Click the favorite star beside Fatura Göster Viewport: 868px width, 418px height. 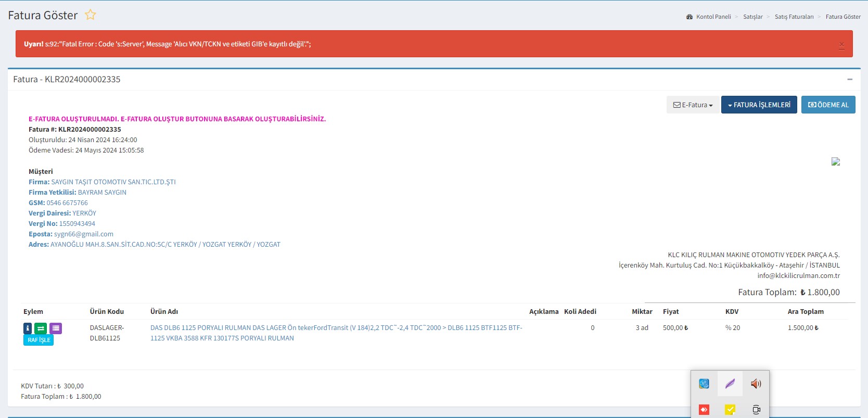[x=91, y=15]
